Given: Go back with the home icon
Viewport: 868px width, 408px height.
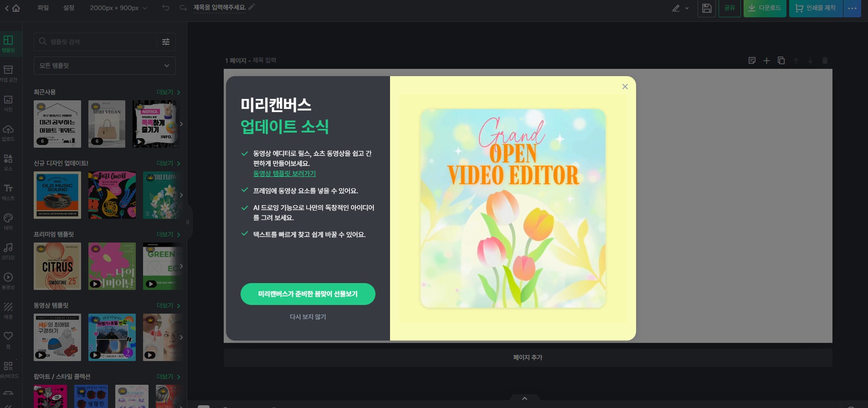Looking at the screenshot, I should tap(16, 8).
